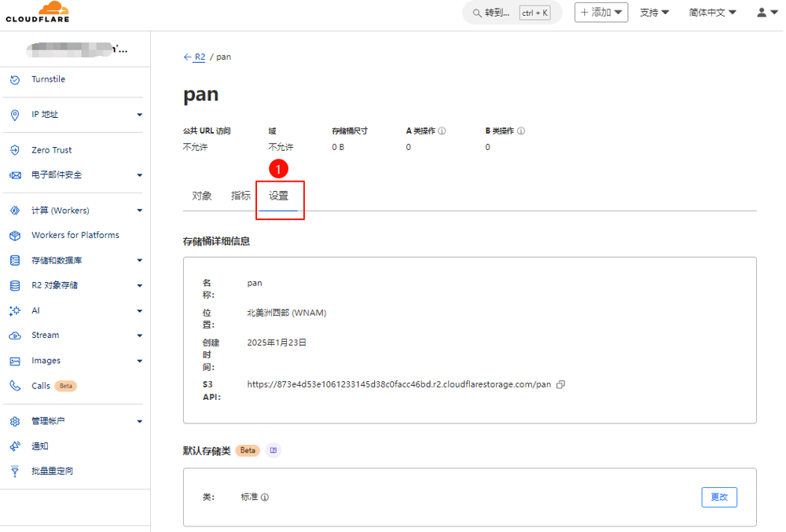Click the 添加 button in the header
Viewport: 786px width, 532px height.
tap(601, 13)
